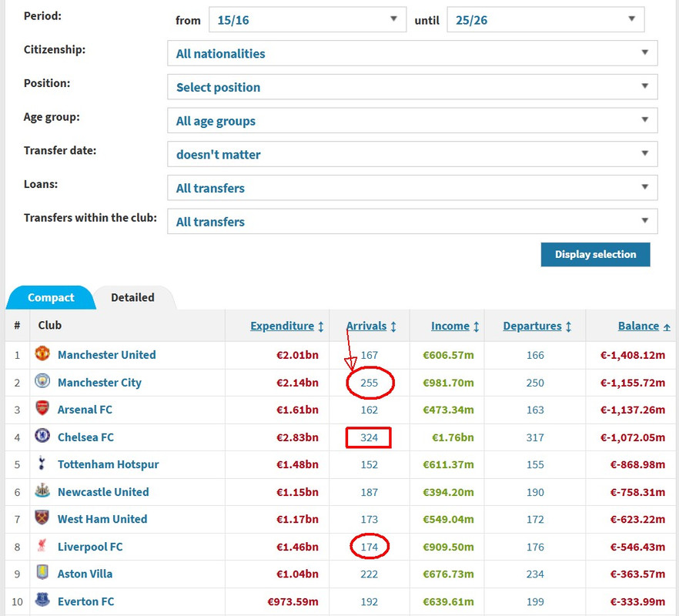Image resolution: width=679 pixels, height=616 pixels.
Task: Click the Manchester City club crest
Action: [x=42, y=381]
